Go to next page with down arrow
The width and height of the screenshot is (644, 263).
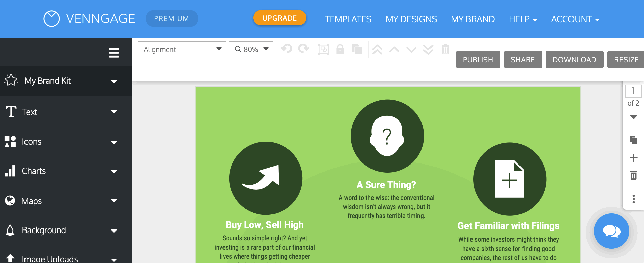(x=633, y=117)
